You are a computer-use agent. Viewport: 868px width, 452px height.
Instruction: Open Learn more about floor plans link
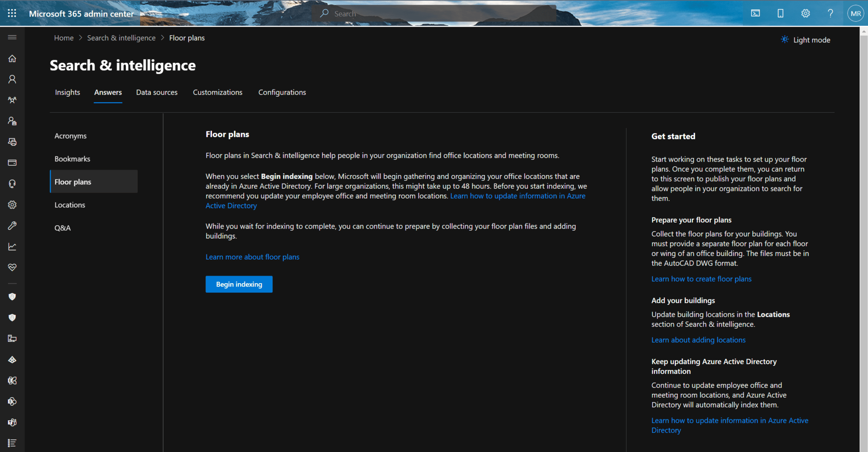point(252,257)
